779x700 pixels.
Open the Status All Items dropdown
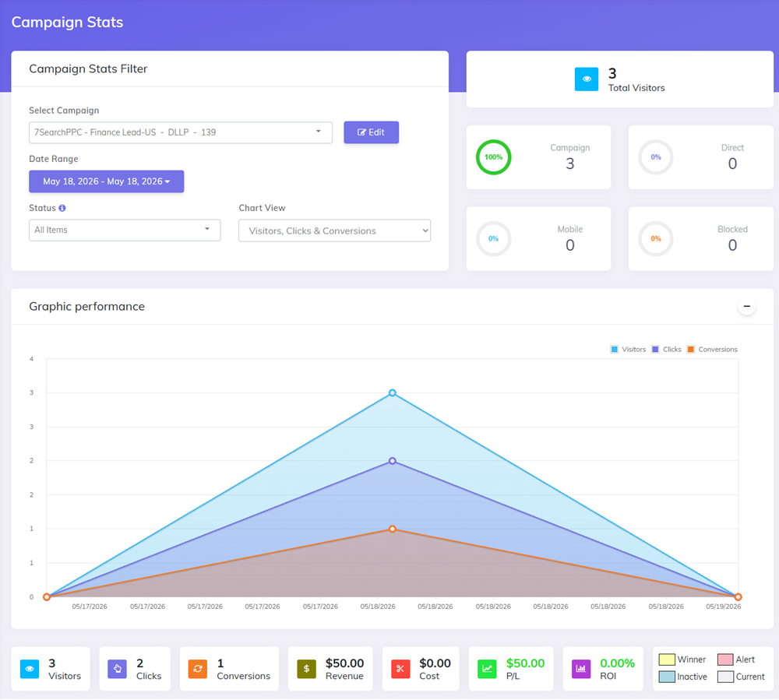(125, 230)
